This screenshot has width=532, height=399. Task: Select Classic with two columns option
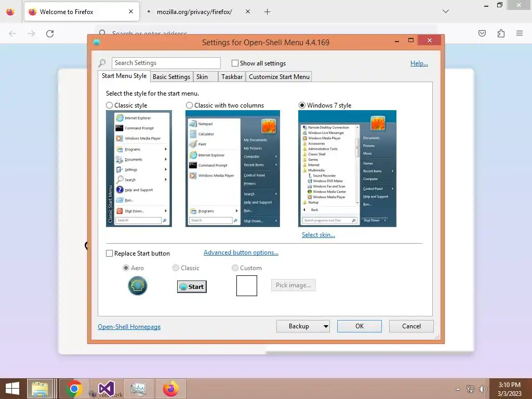coord(189,105)
